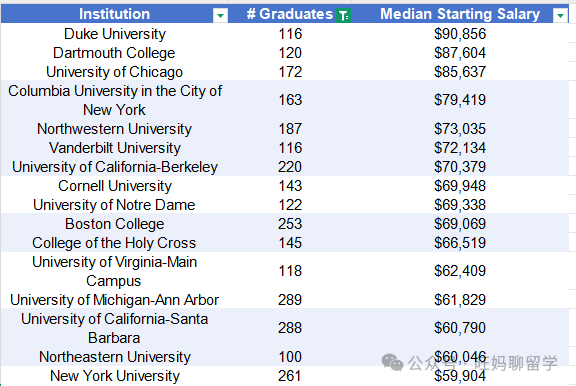The image size is (576, 386).
Task: Select the College of the Holy Cross cell
Action: pos(115,243)
